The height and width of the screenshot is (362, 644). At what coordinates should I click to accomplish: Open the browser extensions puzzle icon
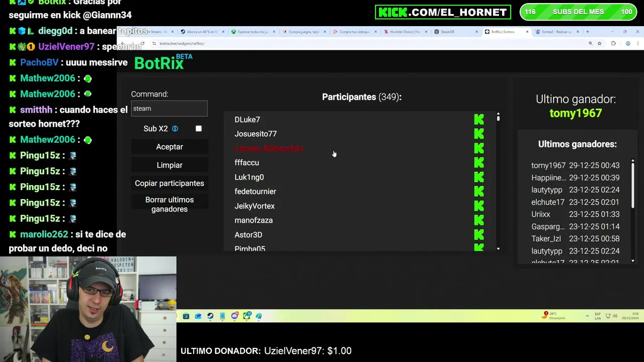[x=613, y=44]
